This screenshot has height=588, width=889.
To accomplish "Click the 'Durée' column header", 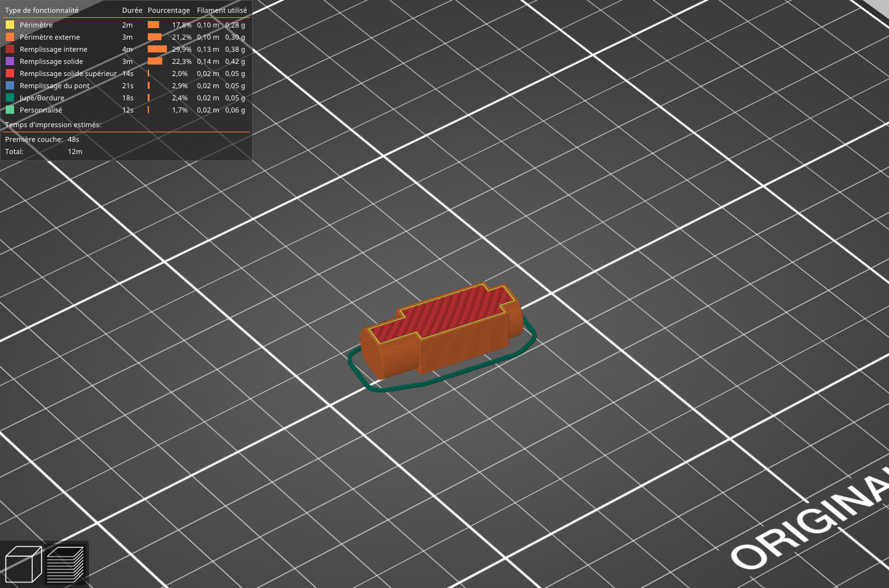I will point(132,10).
